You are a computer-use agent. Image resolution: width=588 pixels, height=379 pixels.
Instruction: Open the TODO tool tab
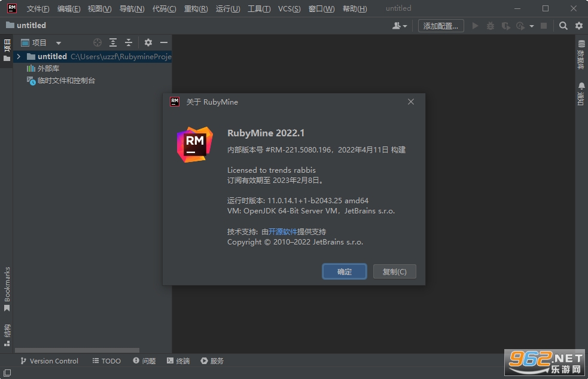[106, 361]
